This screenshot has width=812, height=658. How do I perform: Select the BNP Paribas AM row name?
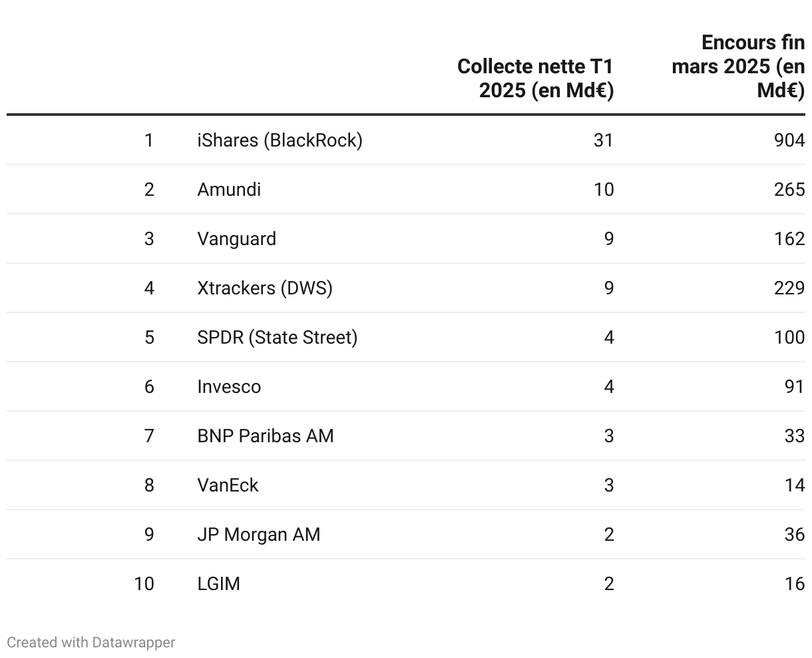tap(266, 436)
